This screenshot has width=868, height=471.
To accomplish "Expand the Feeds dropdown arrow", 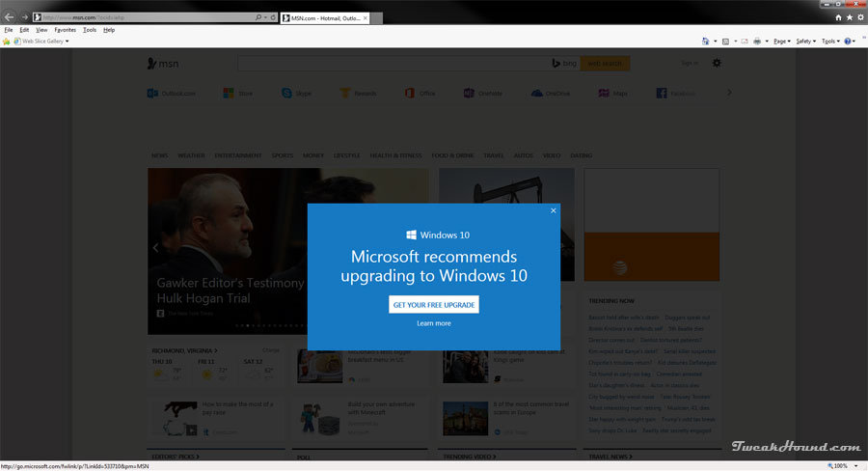I will tap(735, 41).
